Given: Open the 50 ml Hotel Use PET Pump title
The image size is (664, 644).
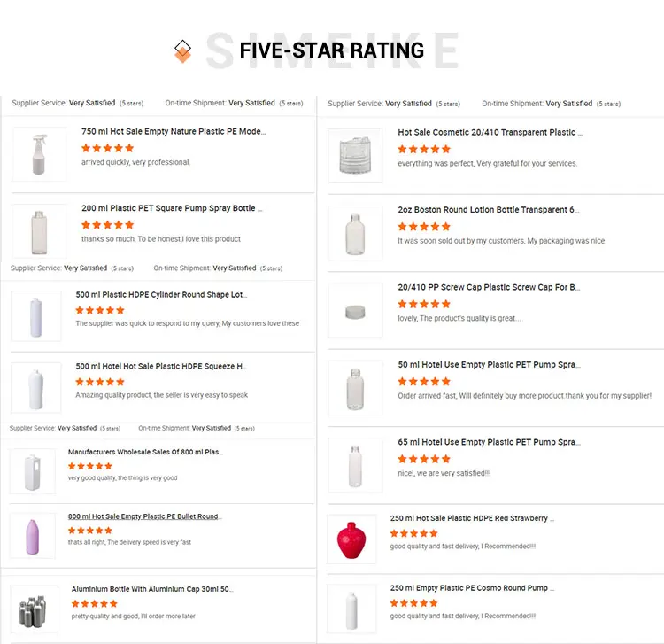Looking at the screenshot, I should pyautogui.click(x=489, y=365).
